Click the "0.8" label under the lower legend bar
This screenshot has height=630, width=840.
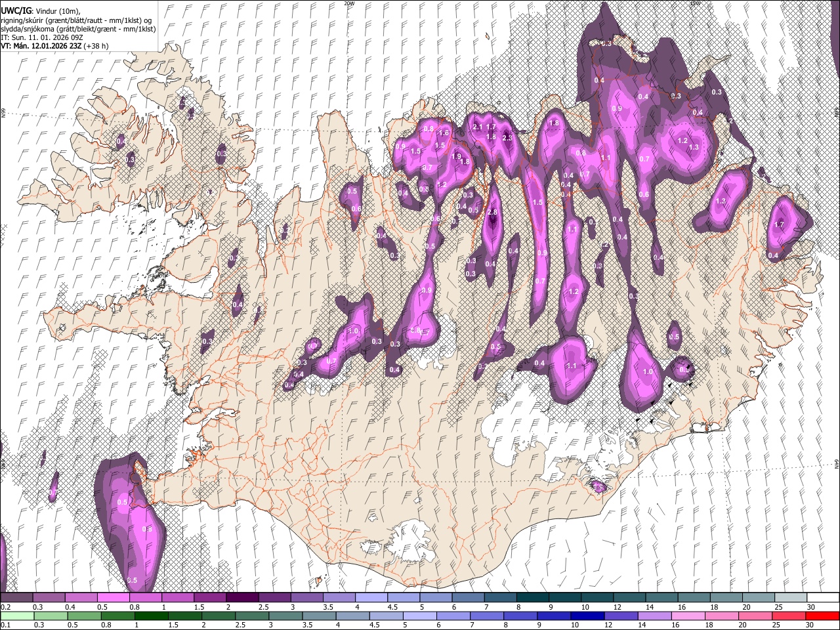click(x=106, y=625)
